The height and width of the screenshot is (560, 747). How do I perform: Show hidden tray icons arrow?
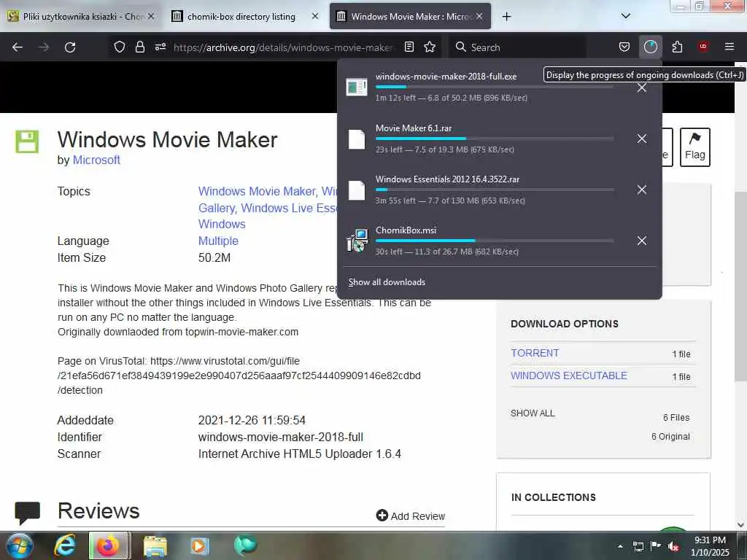pos(620,546)
